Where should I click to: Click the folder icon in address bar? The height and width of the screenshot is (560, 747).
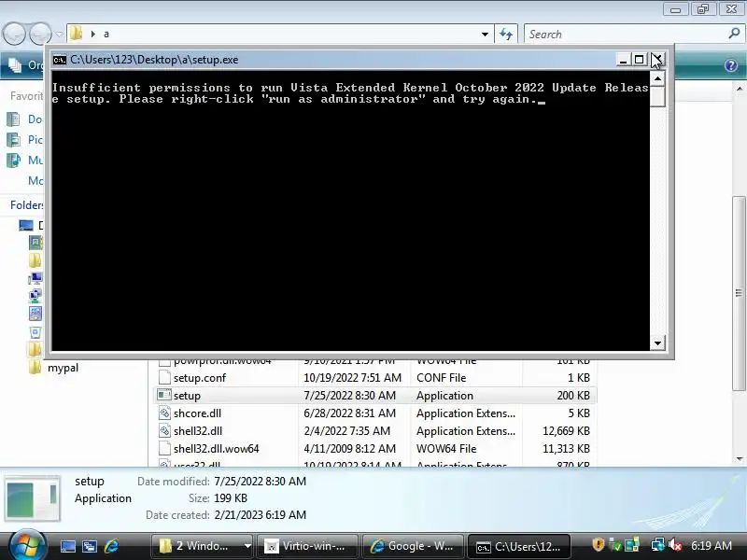[76, 34]
